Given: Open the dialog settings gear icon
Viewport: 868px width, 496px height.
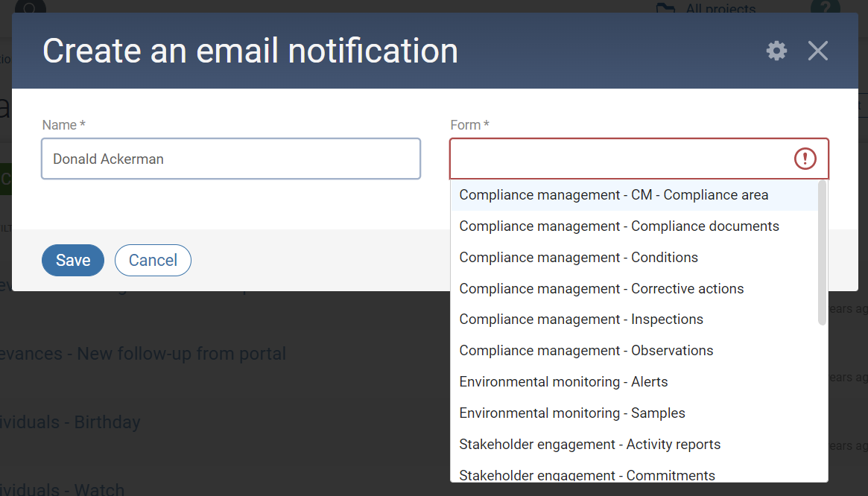Looking at the screenshot, I should 776,51.
